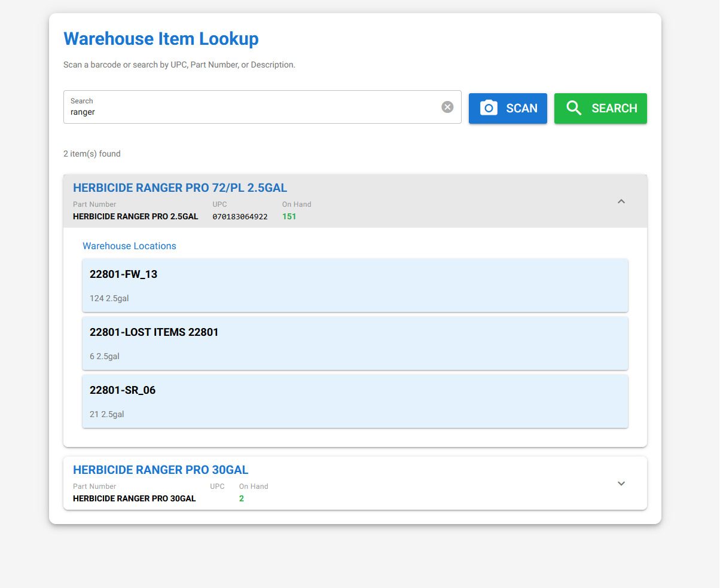Click the '2 item(s) found' text
This screenshot has height=588, width=720.
click(x=92, y=154)
